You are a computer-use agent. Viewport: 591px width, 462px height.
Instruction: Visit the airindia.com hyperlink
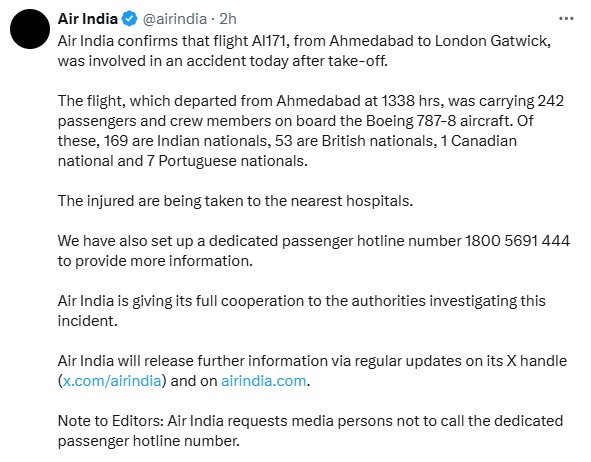[263, 381]
